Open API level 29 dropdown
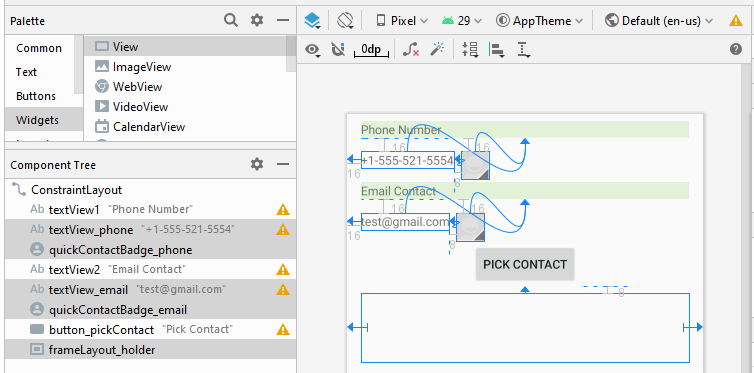This screenshot has height=373, width=754. [462, 21]
